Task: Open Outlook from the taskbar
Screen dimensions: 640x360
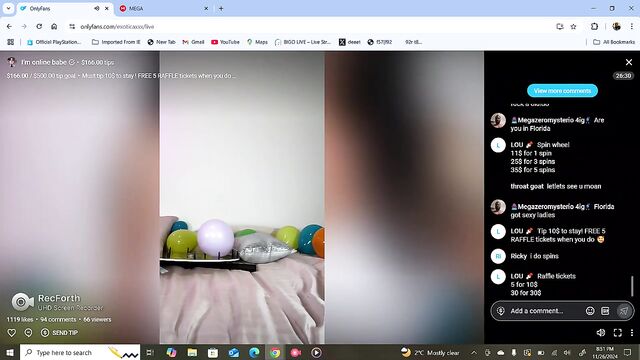Action: pos(234,353)
